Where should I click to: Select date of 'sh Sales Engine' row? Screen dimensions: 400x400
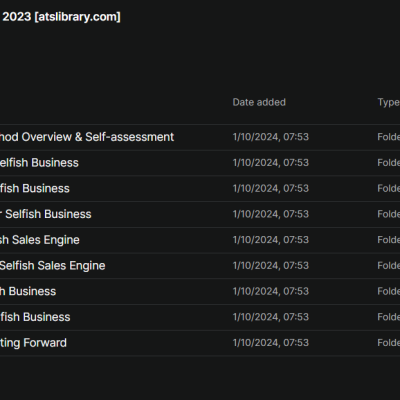point(271,240)
